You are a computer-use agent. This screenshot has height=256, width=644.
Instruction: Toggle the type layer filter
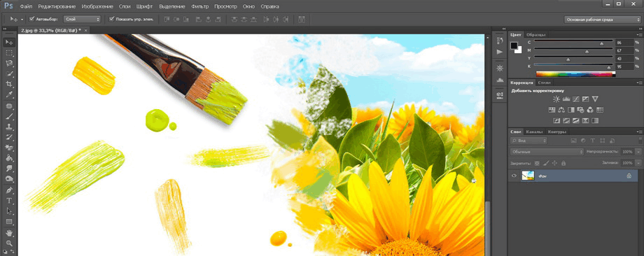[x=593, y=141]
